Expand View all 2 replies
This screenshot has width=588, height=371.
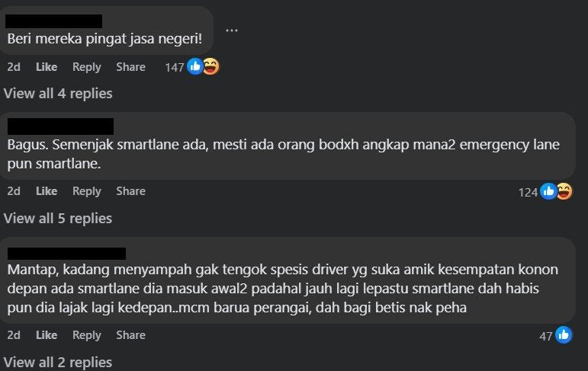tap(58, 362)
